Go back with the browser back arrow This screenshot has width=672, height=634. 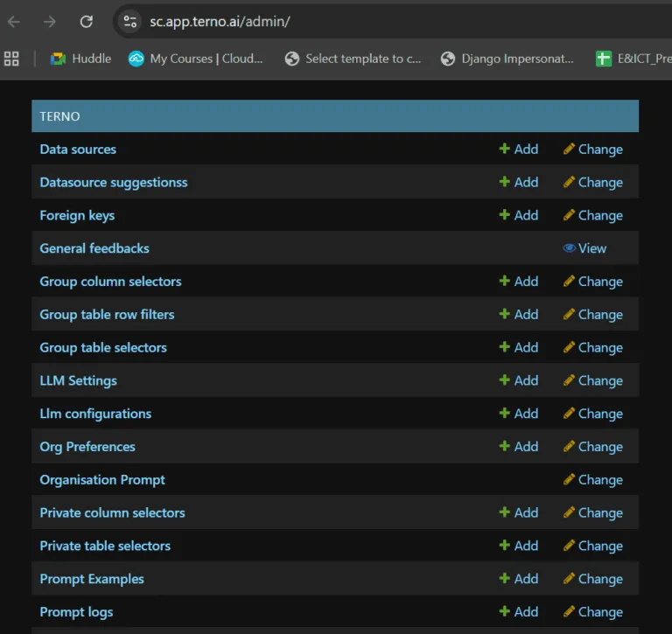14,21
